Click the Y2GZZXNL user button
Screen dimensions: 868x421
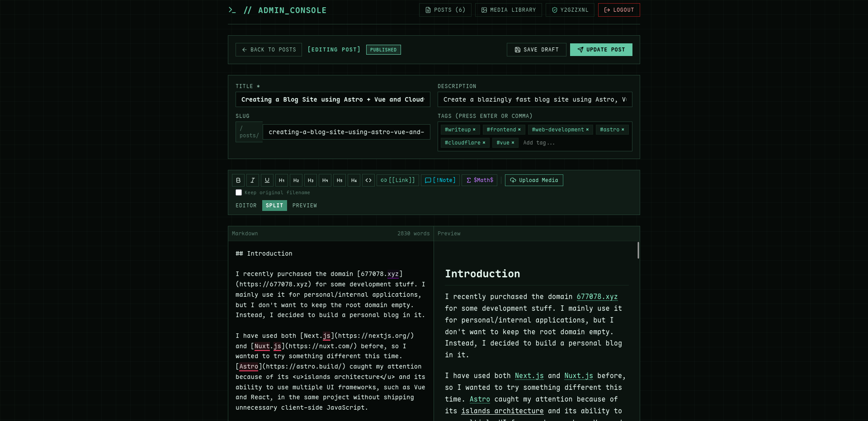570,10
